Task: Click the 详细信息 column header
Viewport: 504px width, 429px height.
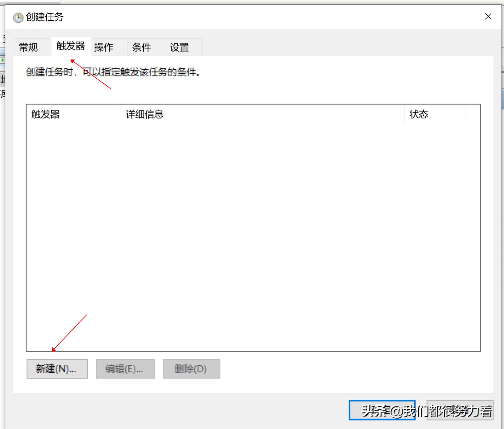Action: click(x=144, y=114)
